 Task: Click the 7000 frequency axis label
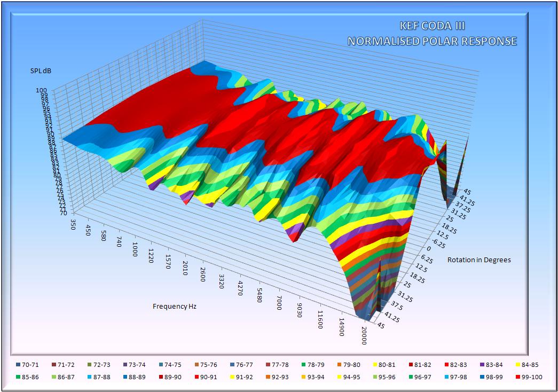279,303
